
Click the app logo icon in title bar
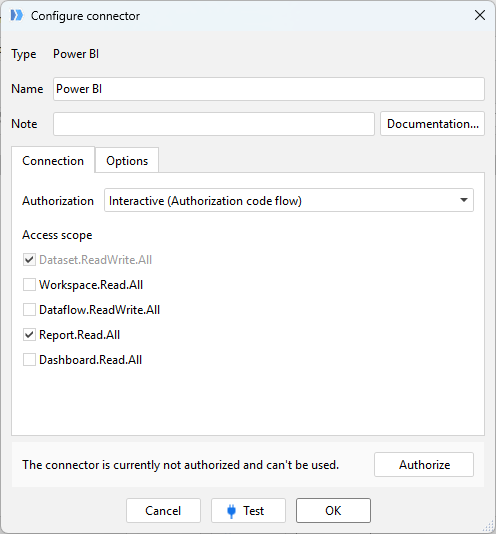tap(16, 15)
